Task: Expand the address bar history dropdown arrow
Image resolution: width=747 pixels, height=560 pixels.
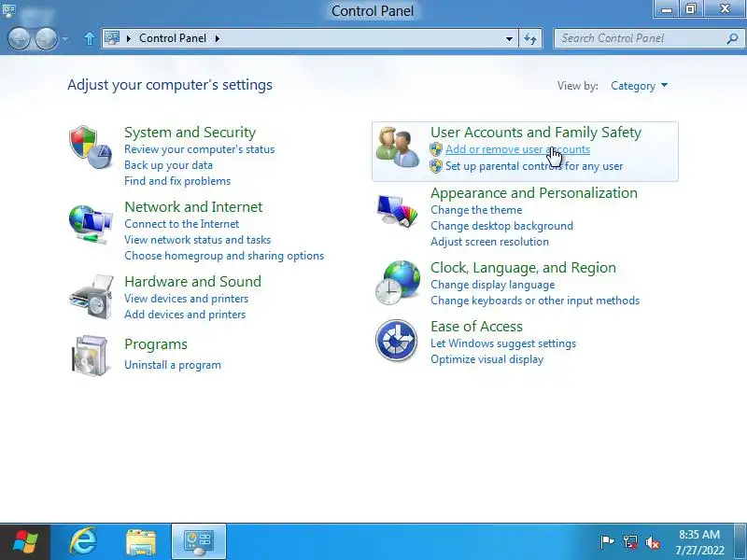Action: 509,38
